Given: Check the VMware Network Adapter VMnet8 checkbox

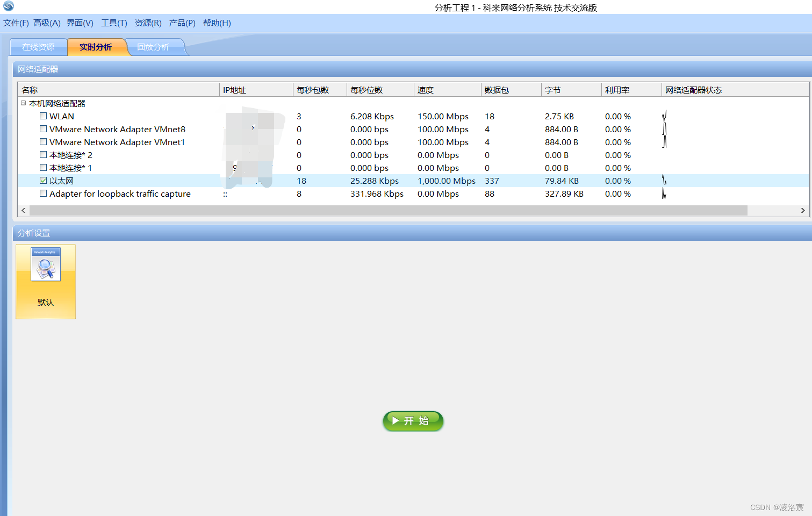Looking at the screenshot, I should pyautogui.click(x=43, y=129).
